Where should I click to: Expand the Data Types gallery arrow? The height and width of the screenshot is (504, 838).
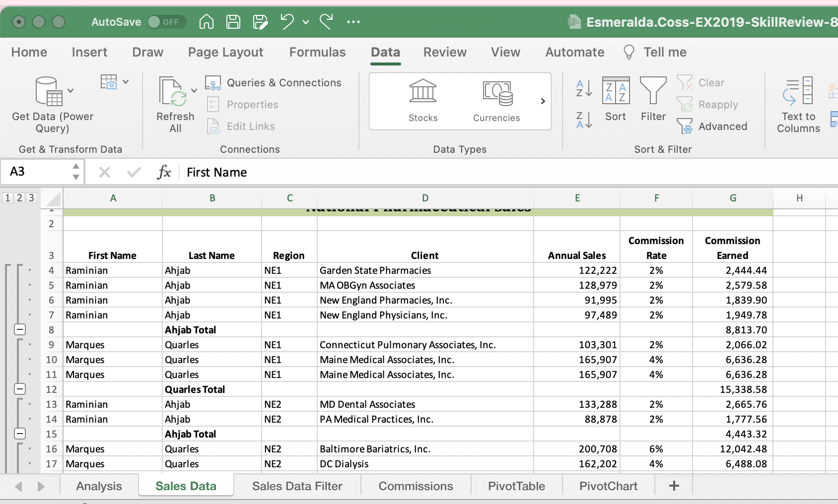coord(543,101)
